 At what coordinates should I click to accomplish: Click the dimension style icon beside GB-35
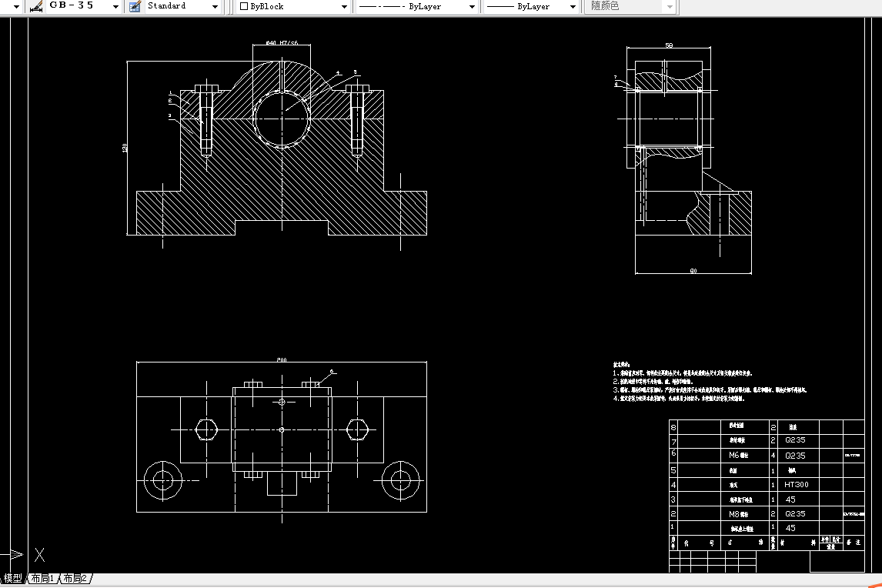[36, 6]
